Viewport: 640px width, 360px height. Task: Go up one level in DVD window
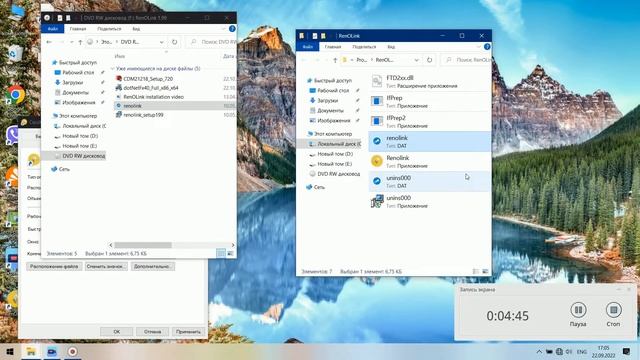[x=80, y=42]
